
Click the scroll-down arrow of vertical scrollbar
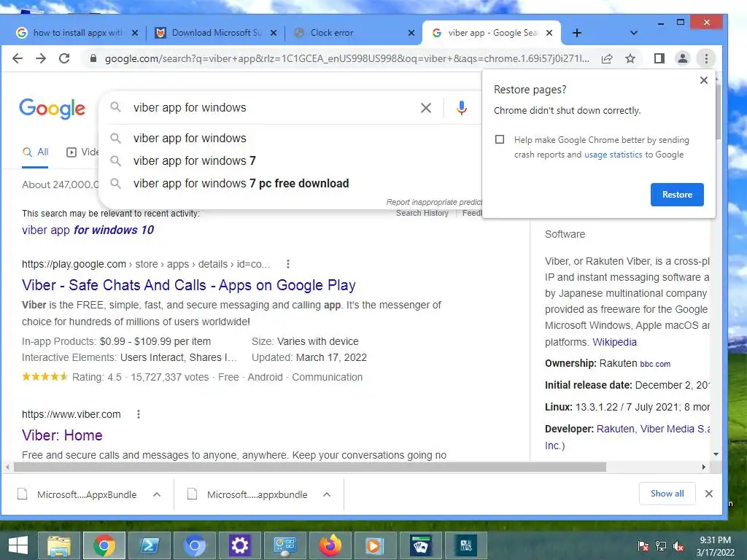[716, 454]
